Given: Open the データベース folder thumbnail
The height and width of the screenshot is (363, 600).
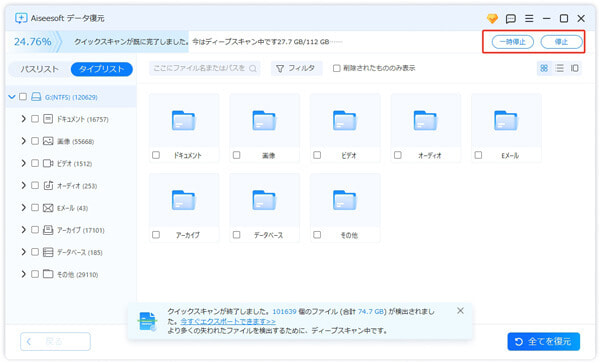Looking at the screenshot, I should pyautogui.click(x=264, y=200).
